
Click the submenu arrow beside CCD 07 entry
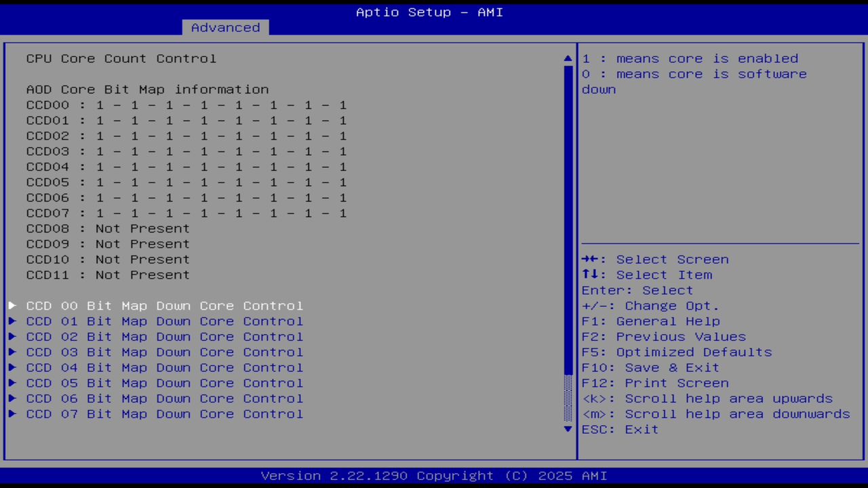(12, 413)
